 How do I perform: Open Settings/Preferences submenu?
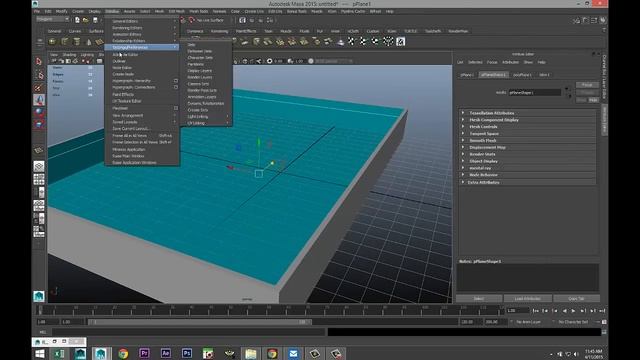click(142, 47)
